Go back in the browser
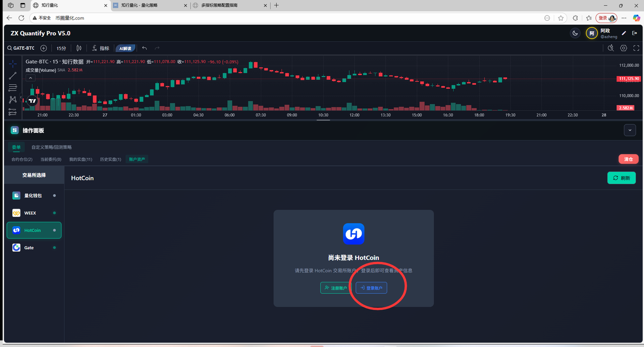Viewport: 644px width, 347px height. tap(9, 18)
